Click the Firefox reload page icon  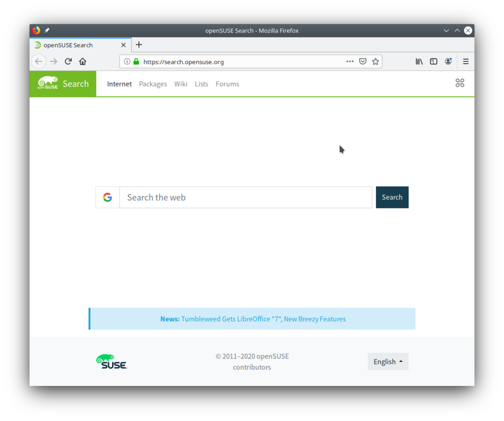68,61
